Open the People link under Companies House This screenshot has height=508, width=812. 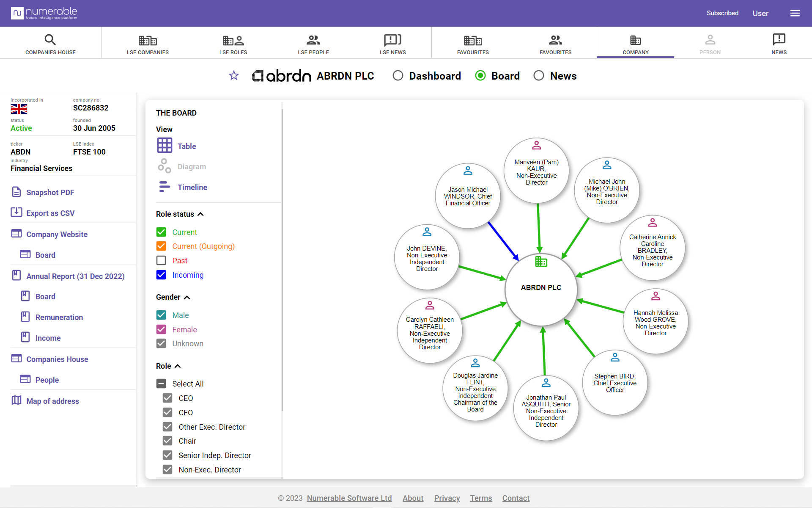(47, 380)
